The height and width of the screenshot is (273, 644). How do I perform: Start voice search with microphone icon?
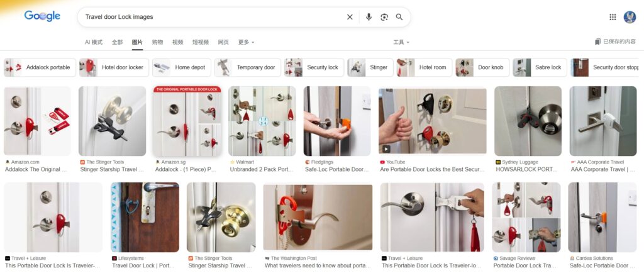point(369,17)
